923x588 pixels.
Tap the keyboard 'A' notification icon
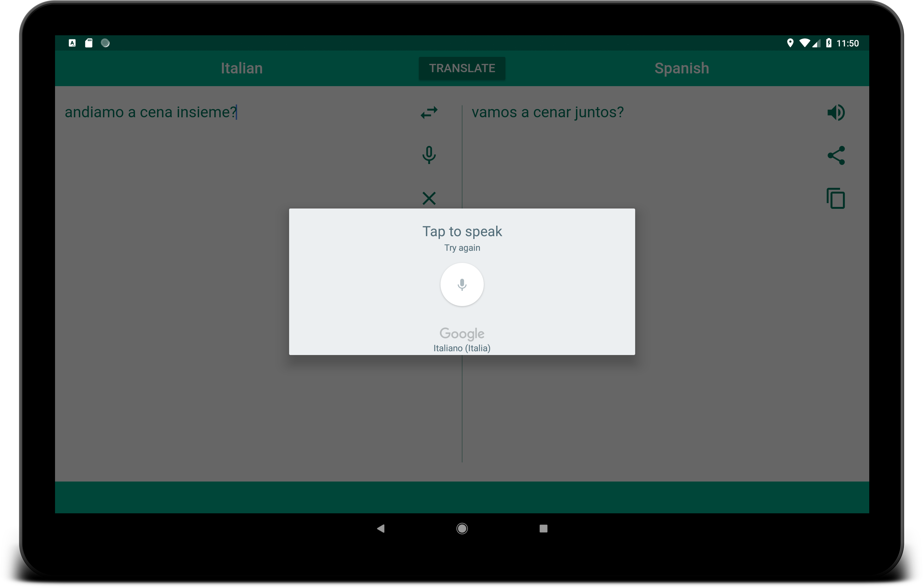[72, 43]
